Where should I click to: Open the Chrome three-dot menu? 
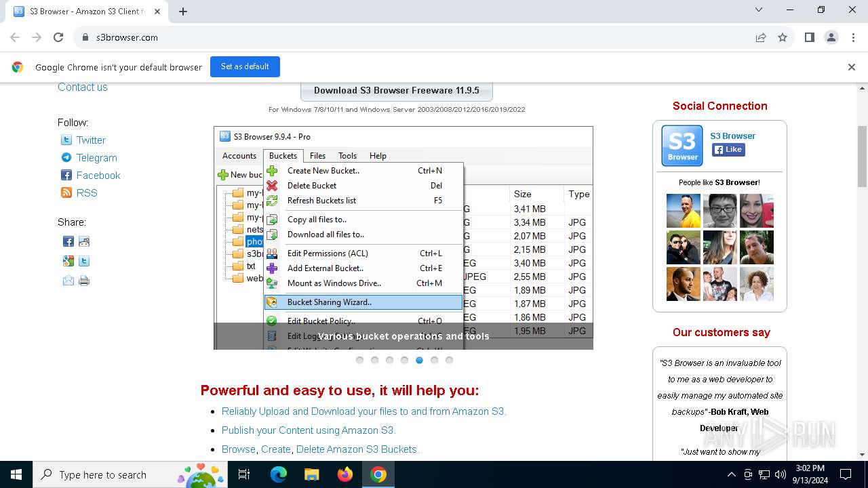[853, 37]
